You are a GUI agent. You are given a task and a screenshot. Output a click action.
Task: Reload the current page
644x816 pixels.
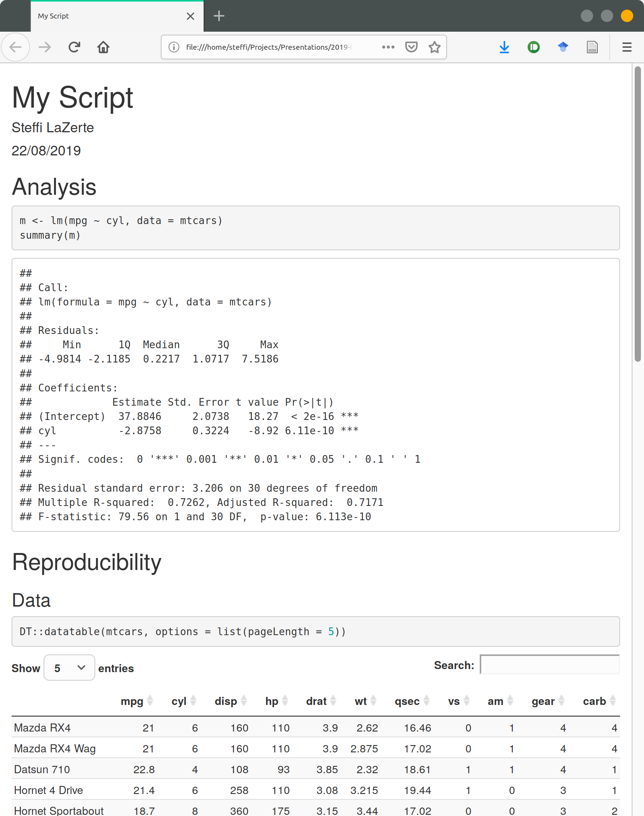74,47
